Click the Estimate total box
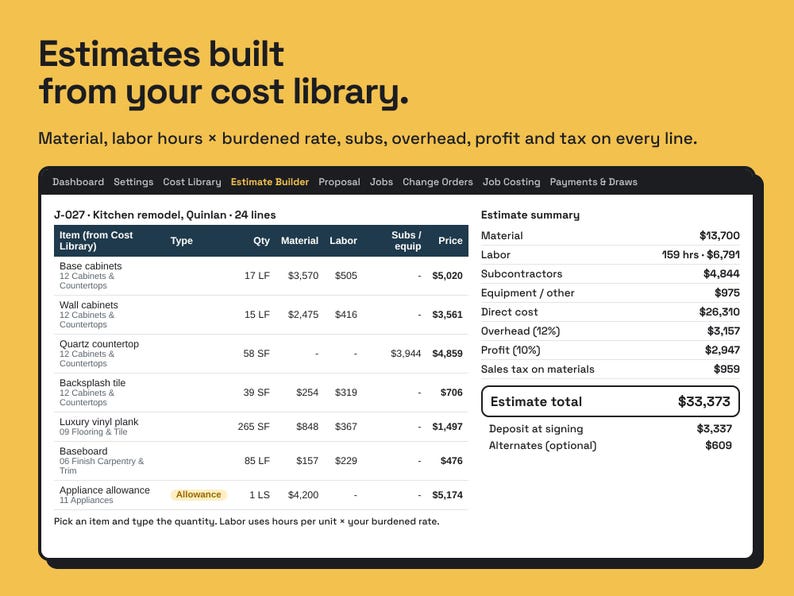Viewport: 794px width, 596px height. 610,402
